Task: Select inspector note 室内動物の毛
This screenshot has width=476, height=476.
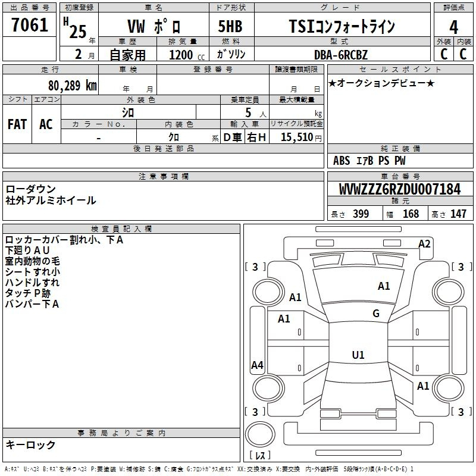Action: pos(33,261)
